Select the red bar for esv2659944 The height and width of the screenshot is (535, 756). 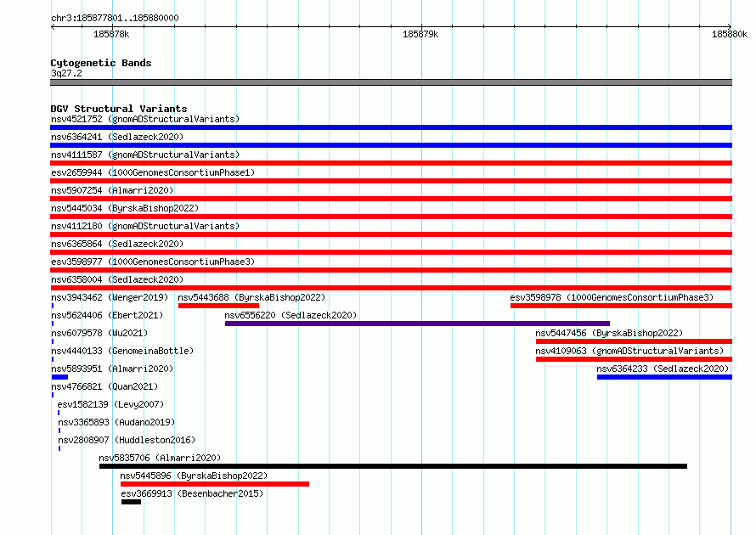click(391, 181)
